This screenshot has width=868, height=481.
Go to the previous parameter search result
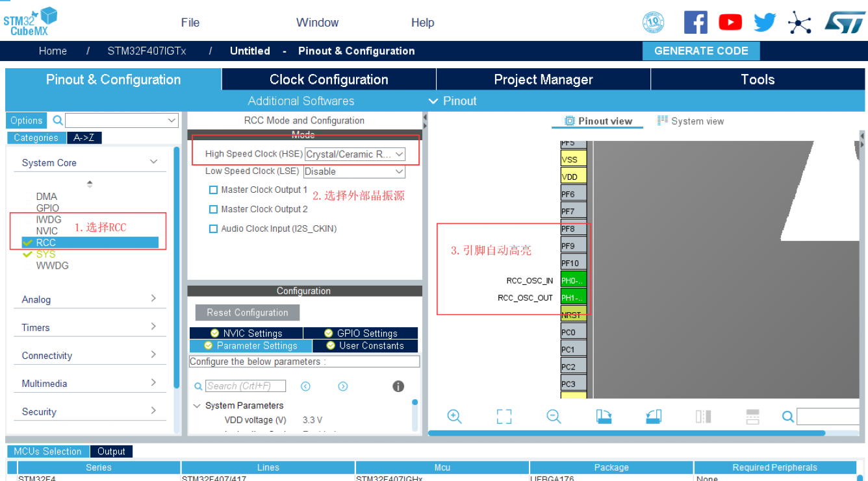(x=305, y=386)
